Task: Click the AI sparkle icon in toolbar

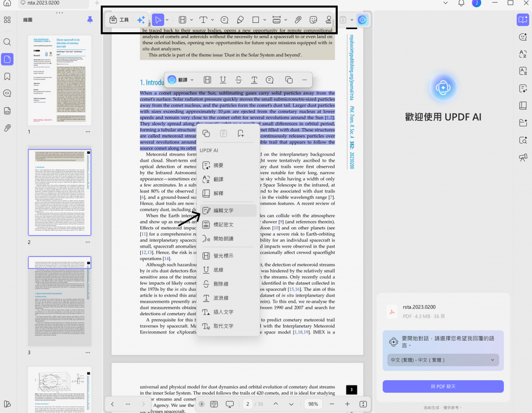Action: [141, 20]
